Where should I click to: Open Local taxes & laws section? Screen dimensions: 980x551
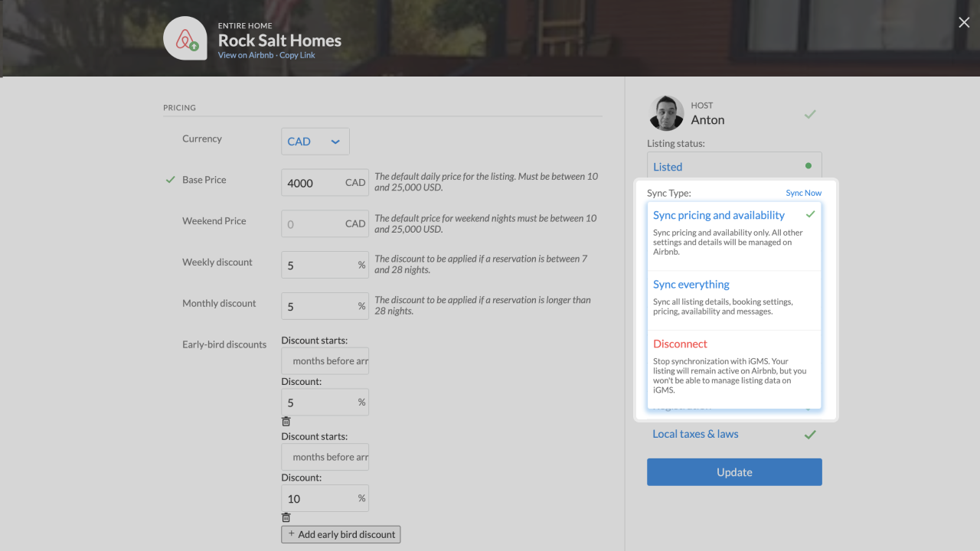(x=695, y=434)
